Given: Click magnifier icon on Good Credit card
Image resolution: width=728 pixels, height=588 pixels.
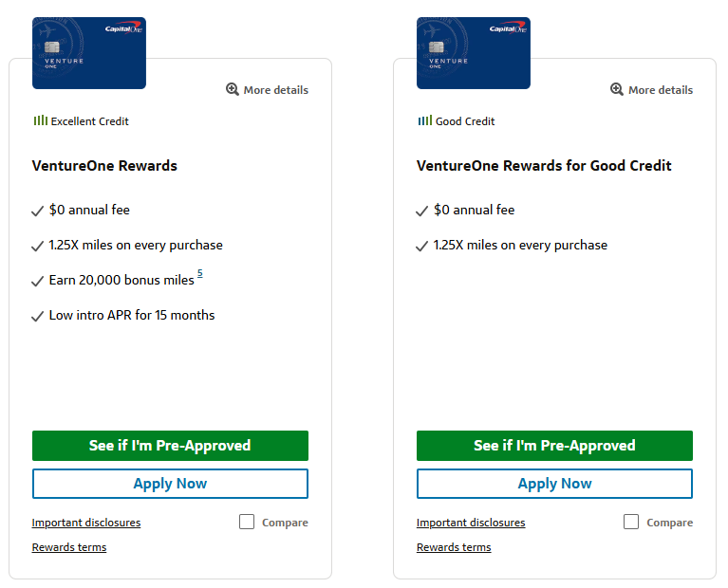Looking at the screenshot, I should click(617, 89).
